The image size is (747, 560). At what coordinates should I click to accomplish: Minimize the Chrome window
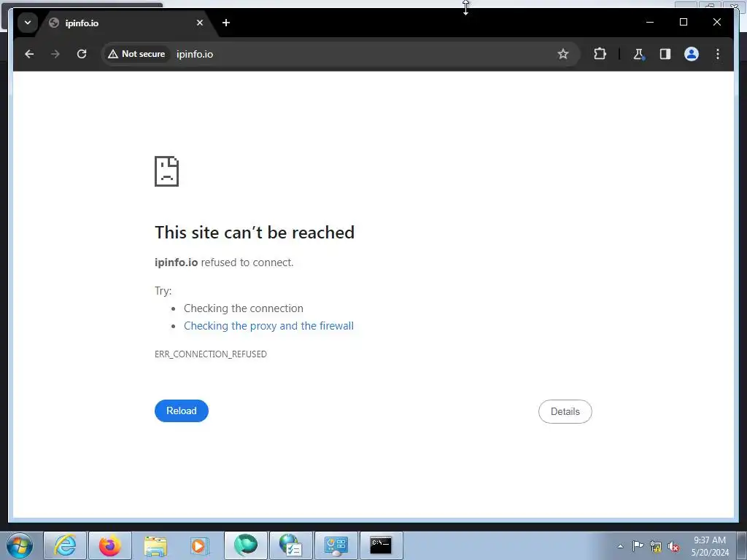[x=650, y=22]
